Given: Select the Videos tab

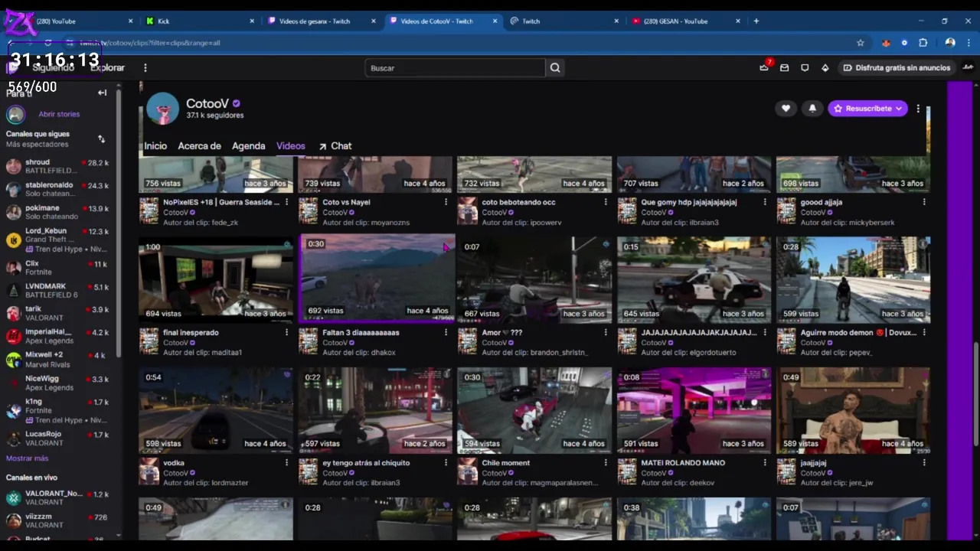Looking at the screenshot, I should click(290, 145).
